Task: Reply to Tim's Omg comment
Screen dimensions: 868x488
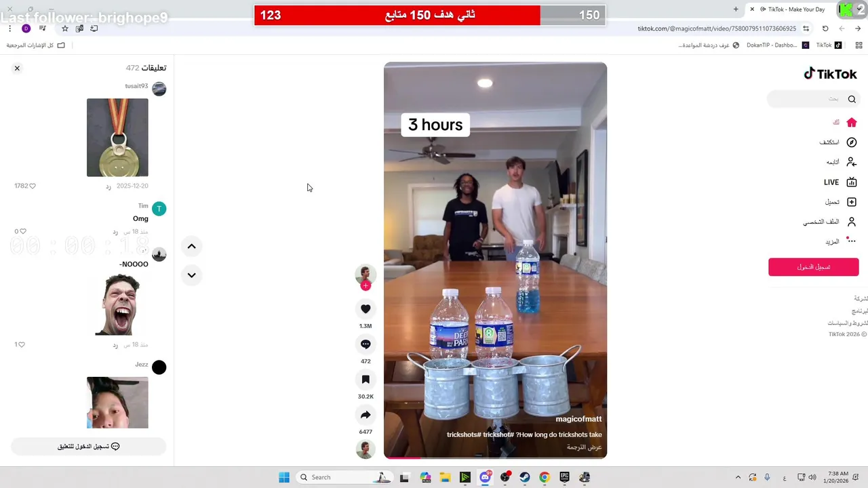Action: coord(115,232)
